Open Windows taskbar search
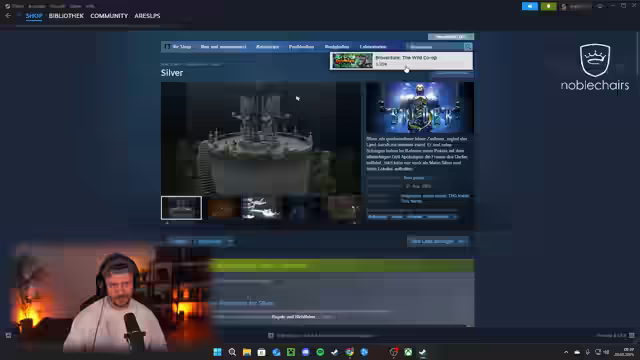Image resolution: width=640 pixels, height=360 pixels. (x=232, y=352)
